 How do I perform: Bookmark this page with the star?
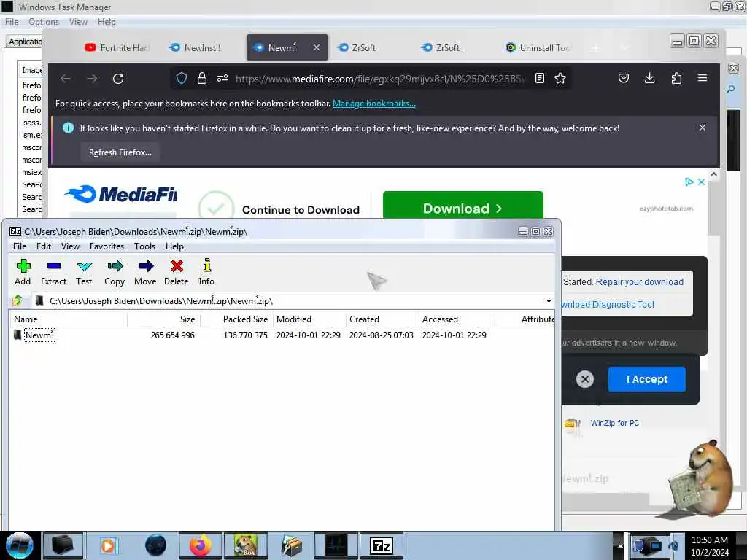tap(560, 78)
